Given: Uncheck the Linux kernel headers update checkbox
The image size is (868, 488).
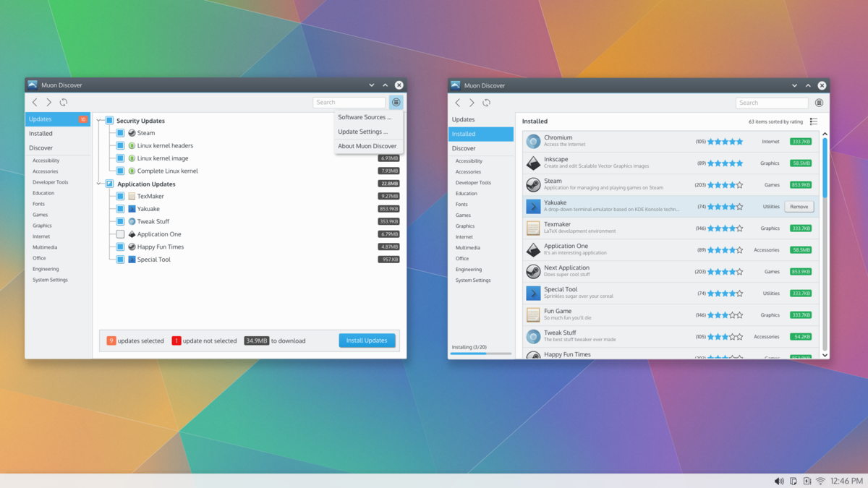Looking at the screenshot, I should [x=120, y=145].
